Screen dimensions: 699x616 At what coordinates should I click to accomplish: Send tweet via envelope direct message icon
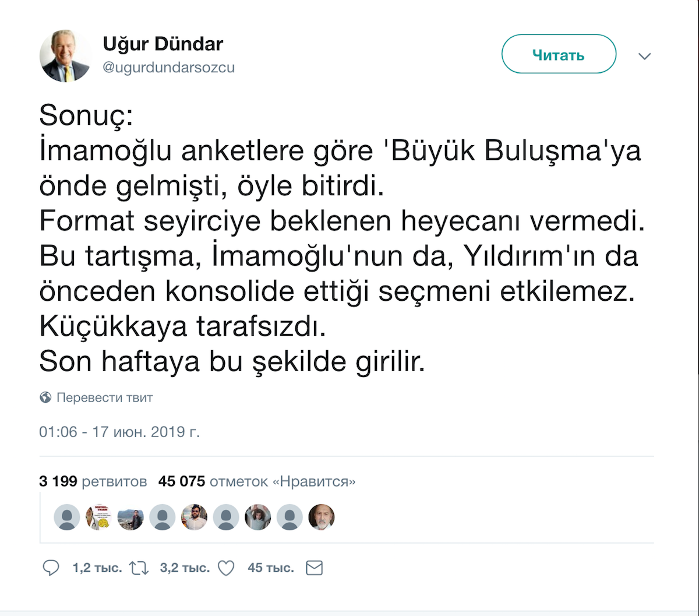pos(314,568)
